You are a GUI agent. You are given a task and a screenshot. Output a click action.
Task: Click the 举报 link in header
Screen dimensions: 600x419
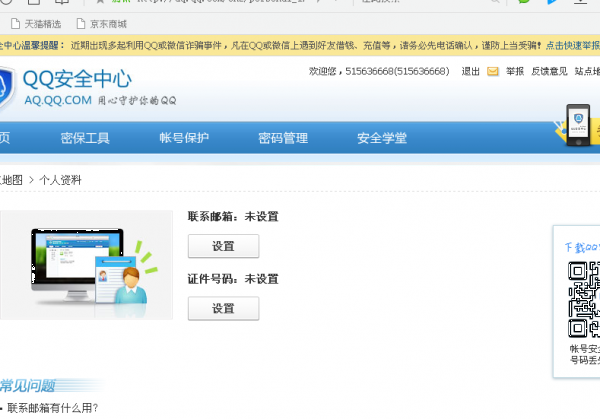515,72
